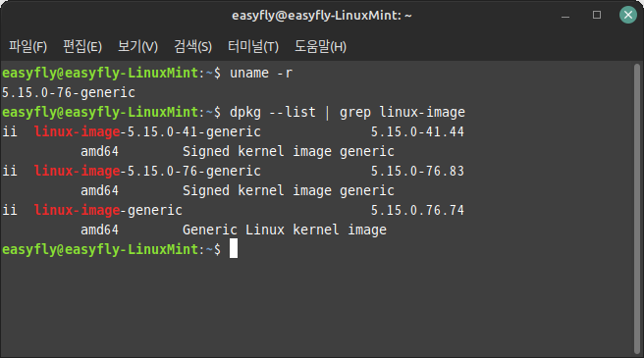Open the 검색(S) menu
The height and width of the screenshot is (358, 644).
[192, 46]
